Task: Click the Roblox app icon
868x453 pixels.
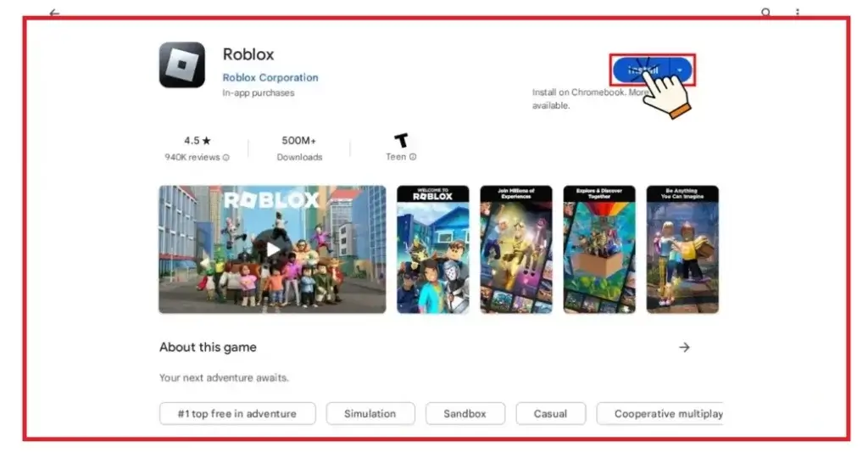Action: click(182, 64)
